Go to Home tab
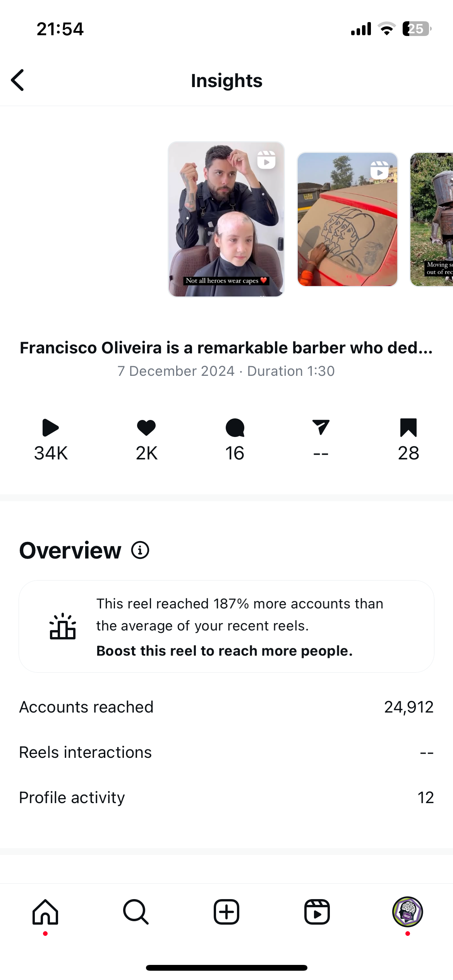 coord(45,912)
